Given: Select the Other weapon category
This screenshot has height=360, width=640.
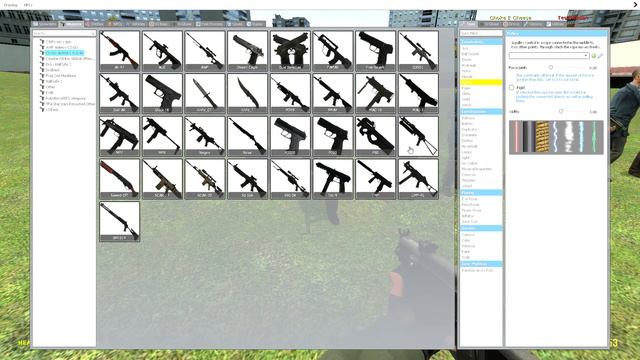Looking at the screenshot, I should coord(51,87).
